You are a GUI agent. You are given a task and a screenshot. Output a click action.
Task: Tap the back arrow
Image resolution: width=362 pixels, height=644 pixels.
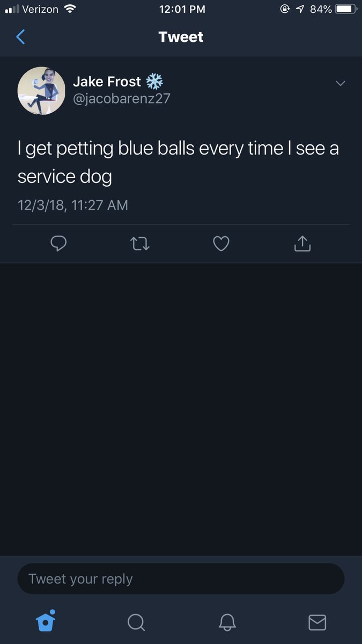(x=20, y=37)
